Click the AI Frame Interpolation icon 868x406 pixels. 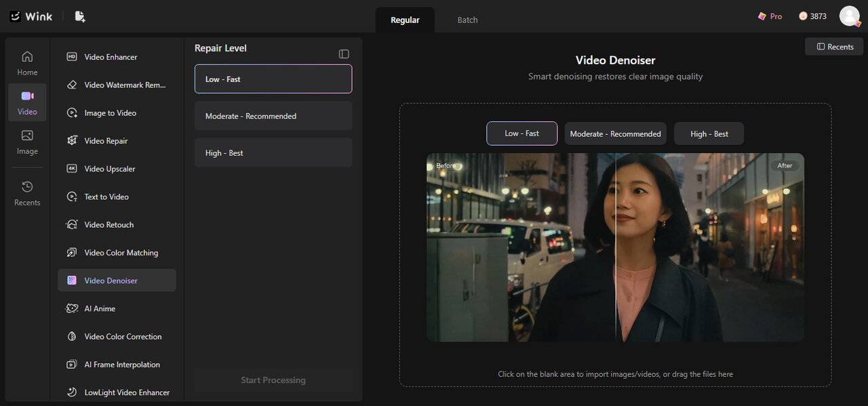(72, 364)
